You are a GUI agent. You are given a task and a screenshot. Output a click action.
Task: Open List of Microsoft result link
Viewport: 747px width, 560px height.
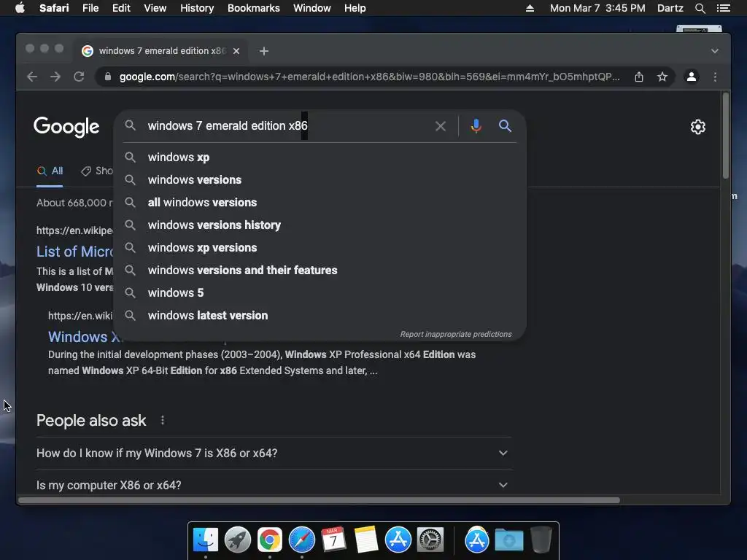coord(75,252)
